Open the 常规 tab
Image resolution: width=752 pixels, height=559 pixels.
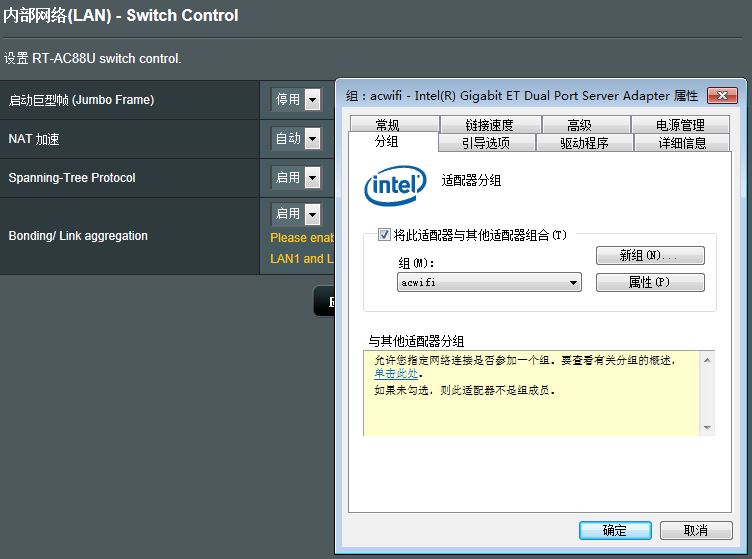click(x=395, y=124)
